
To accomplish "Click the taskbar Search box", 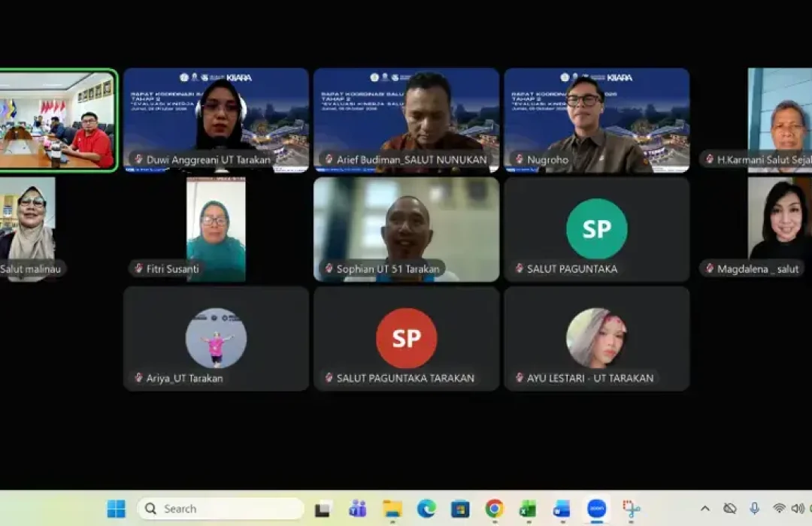I will 221,509.
